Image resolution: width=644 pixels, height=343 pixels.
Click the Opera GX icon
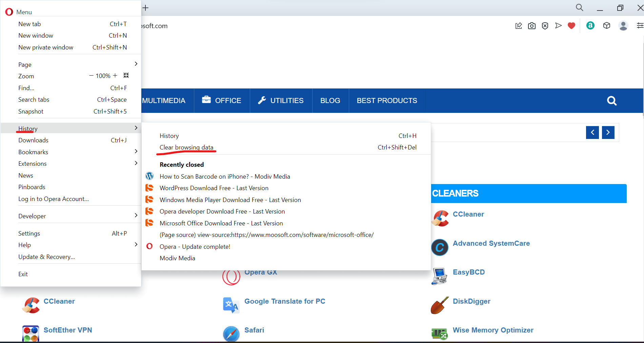coord(231,277)
